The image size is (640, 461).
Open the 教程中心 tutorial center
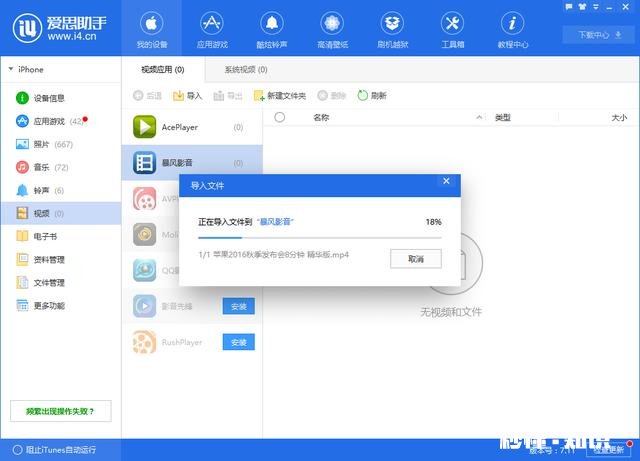(513, 30)
